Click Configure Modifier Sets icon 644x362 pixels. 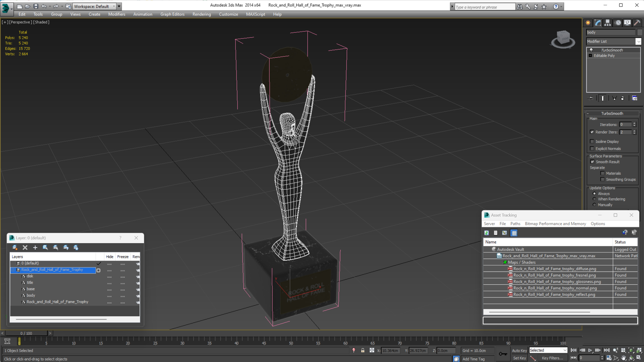tap(635, 98)
